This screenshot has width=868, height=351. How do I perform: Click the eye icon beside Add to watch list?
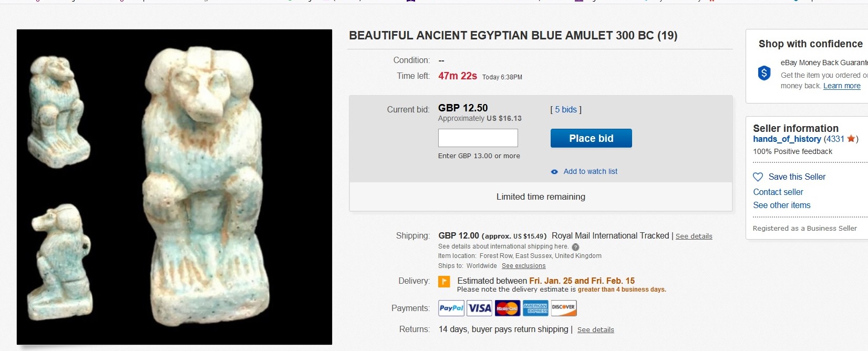coord(554,172)
